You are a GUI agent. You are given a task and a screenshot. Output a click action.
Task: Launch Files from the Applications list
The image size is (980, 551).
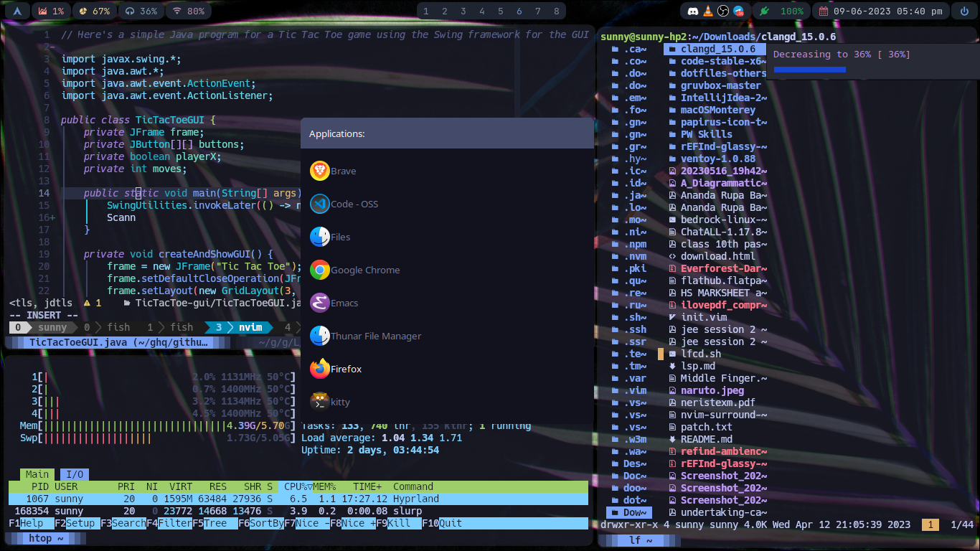click(447, 237)
